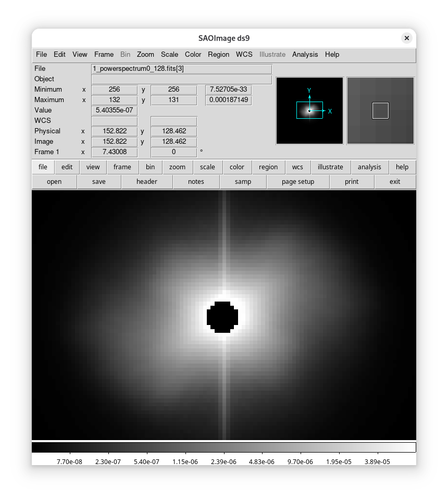Select the edit tab in button bar
Screen dimensions: 448x500
[x=67, y=167]
